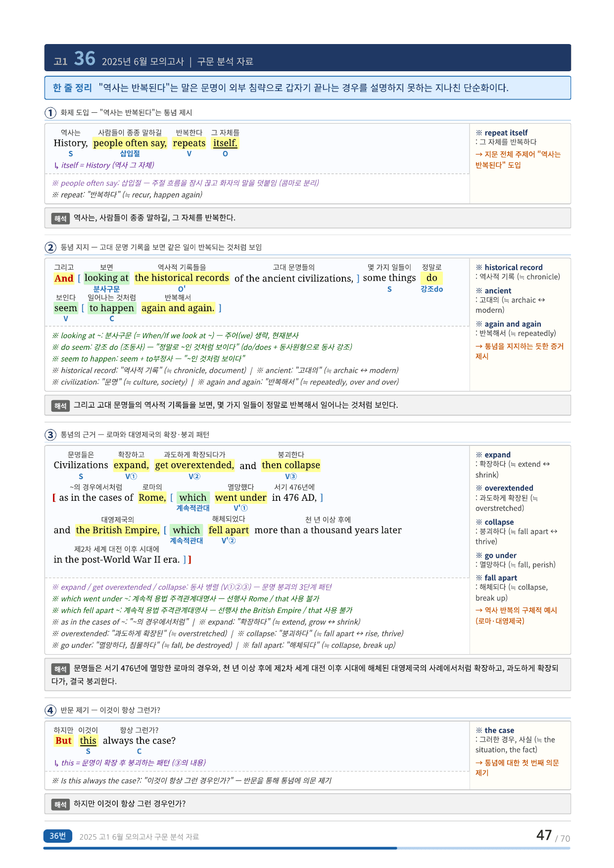Click the underlined word 'this' in section 4
The height and width of the screenshot is (868, 614).
pos(88,741)
